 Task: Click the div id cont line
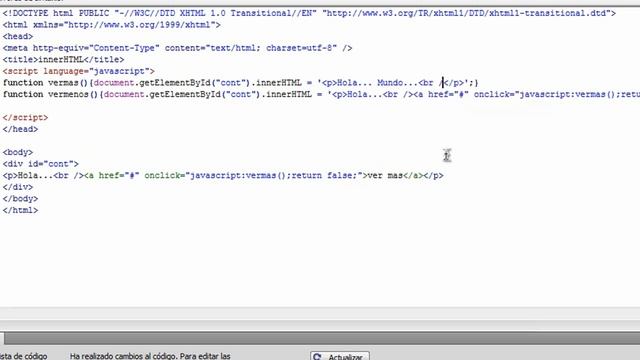(41, 164)
